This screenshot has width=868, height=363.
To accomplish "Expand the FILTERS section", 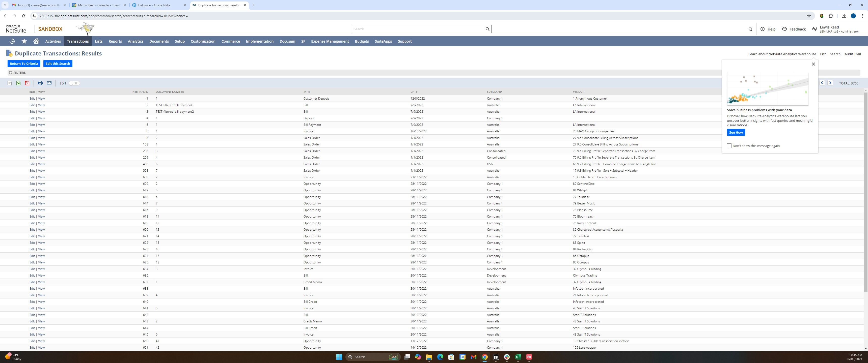I will point(10,73).
